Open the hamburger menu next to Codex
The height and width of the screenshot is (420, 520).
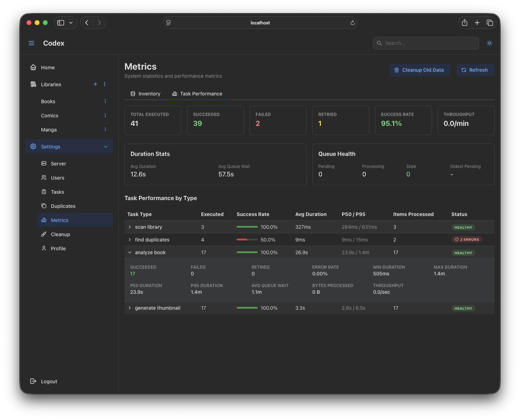click(31, 43)
